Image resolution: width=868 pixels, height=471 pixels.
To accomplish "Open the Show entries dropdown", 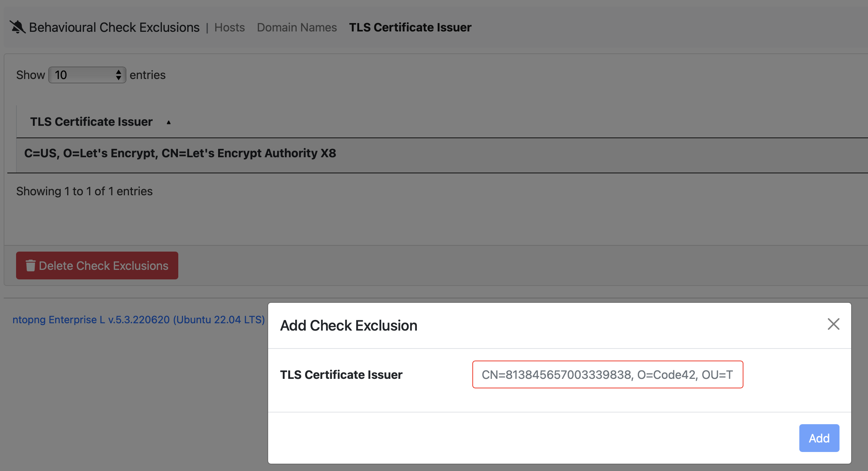I will tap(87, 75).
